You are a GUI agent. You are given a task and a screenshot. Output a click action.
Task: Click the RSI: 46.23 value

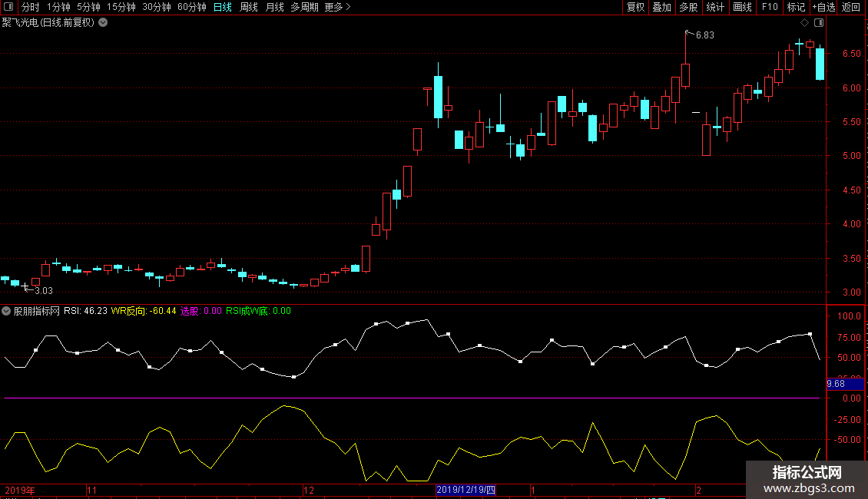[85, 311]
